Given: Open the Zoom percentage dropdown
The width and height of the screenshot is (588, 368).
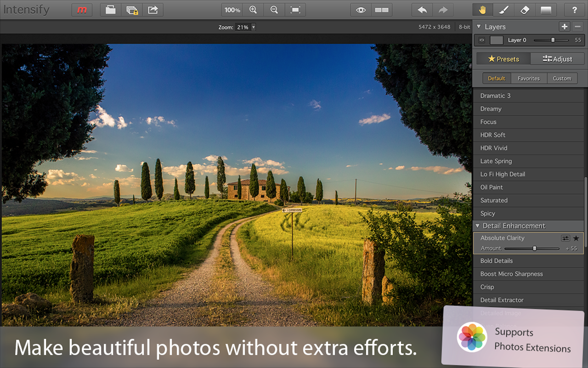Looking at the screenshot, I should tap(246, 27).
